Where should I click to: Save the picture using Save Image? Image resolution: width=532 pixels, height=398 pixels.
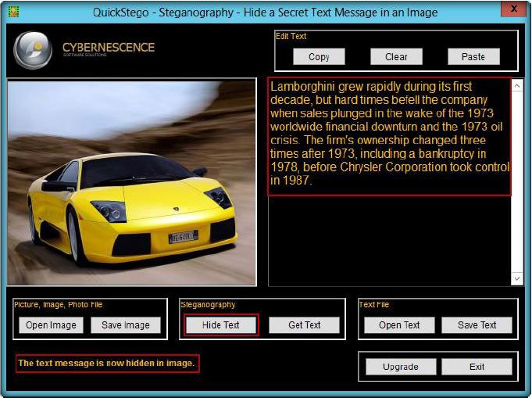pyautogui.click(x=126, y=325)
